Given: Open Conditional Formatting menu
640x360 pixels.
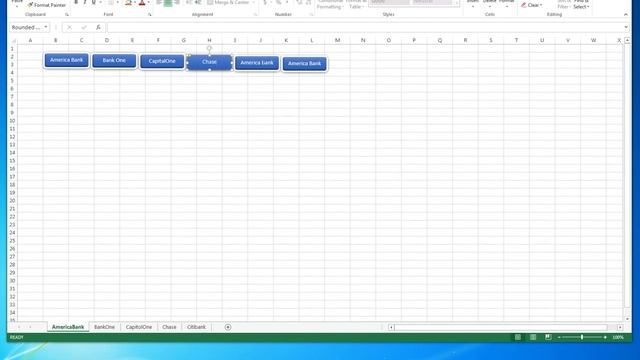Looking at the screenshot, I should tap(330, 4).
